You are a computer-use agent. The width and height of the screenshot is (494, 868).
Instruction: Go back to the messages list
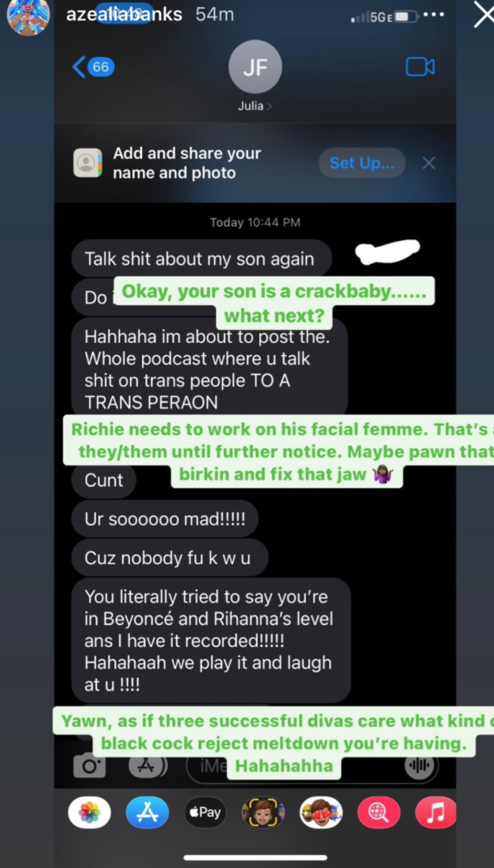point(93,67)
